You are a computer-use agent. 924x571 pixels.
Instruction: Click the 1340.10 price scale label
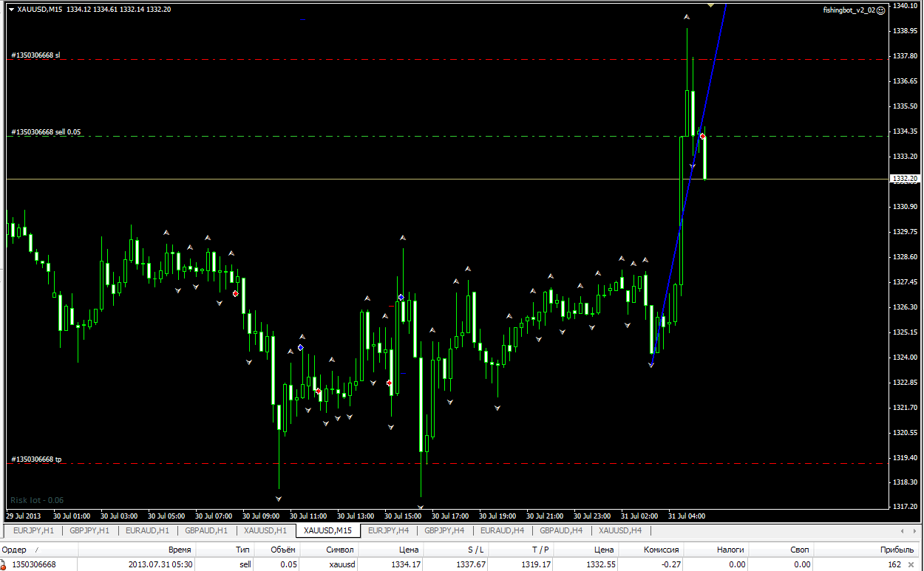[905, 6]
